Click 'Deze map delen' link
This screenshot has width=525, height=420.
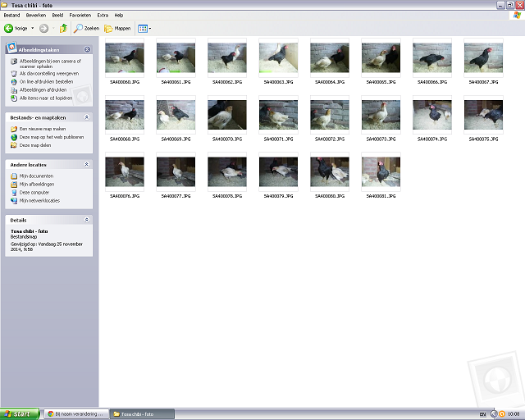tap(31, 145)
